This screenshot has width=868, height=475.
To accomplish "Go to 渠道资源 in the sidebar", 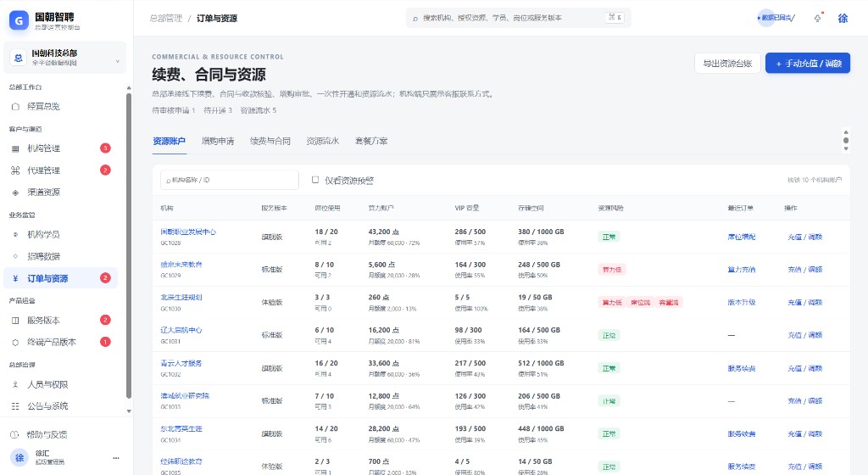I will (x=61, y=192).
